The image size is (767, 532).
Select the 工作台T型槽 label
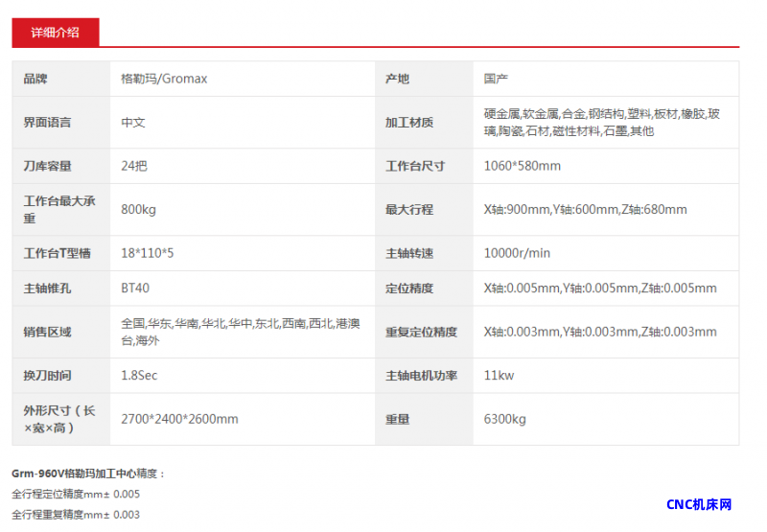click(57, 253)
